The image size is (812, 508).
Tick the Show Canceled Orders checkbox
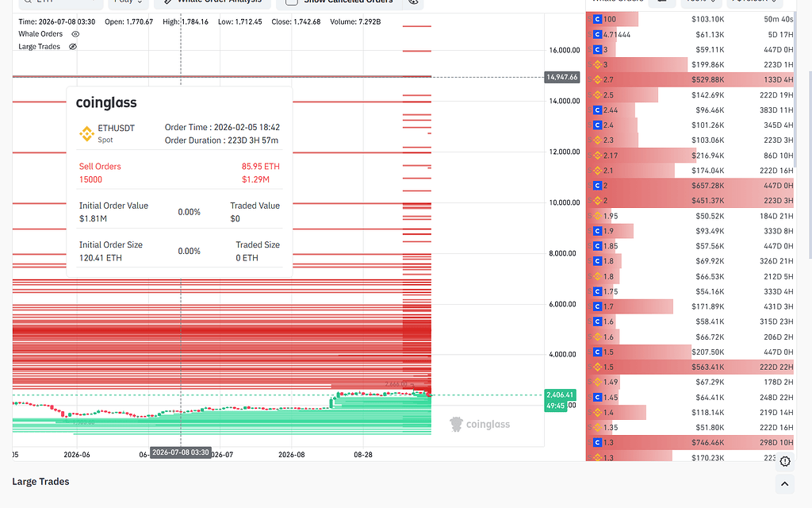coord(292,2)
